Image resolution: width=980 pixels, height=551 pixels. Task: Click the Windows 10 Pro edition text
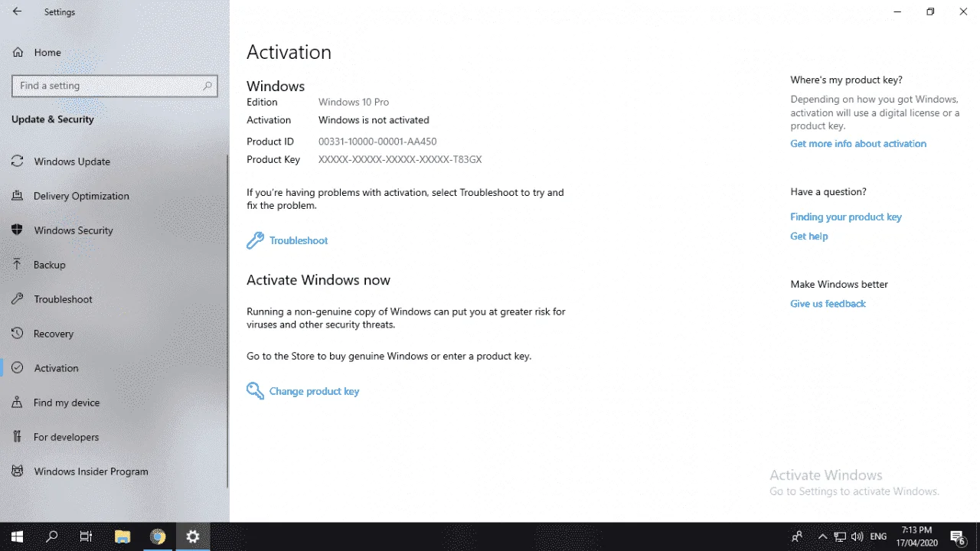354,102
